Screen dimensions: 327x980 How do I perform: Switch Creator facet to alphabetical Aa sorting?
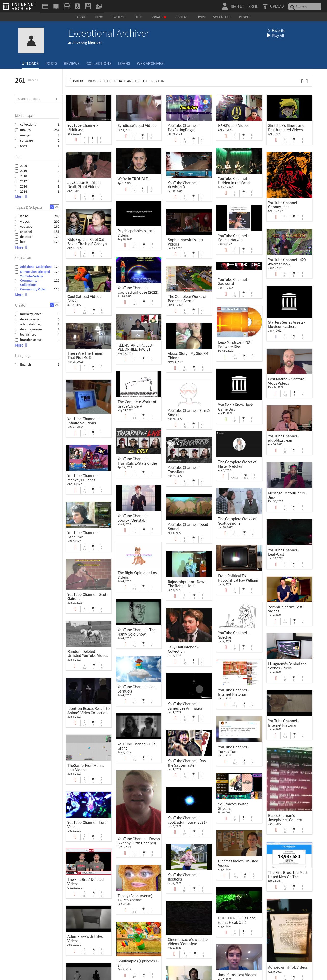tap(57, 305)
